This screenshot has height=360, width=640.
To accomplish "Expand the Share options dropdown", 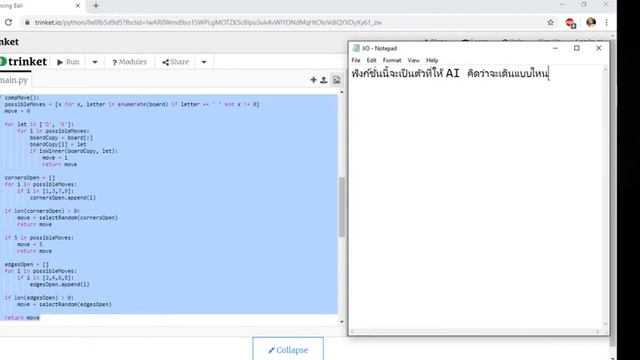I will [204, 62].
